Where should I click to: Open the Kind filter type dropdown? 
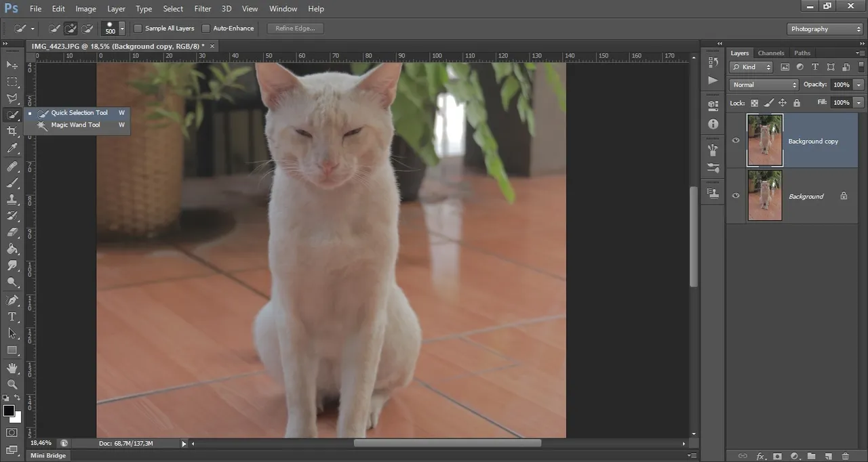751,67
